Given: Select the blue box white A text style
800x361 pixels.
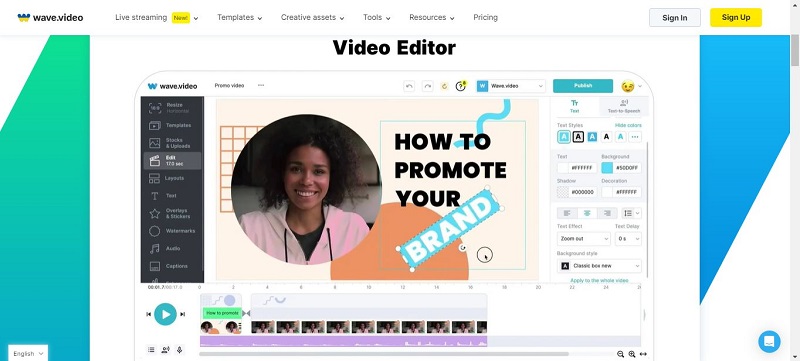Looking at the screenshot, I should click(592, 137).
